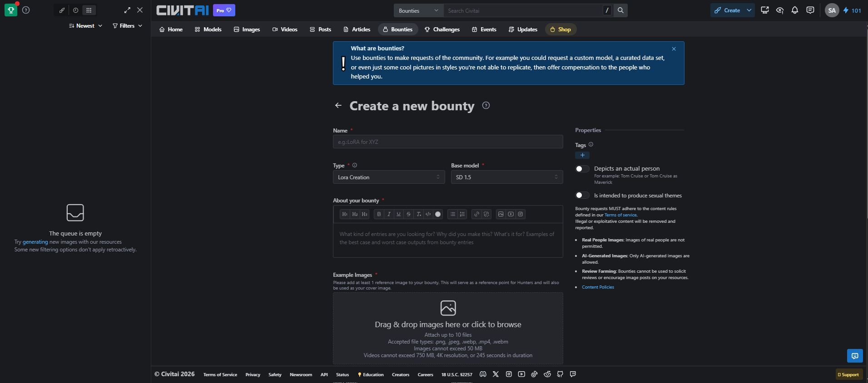Open the green trophy challenge icon

pos(11,10)
